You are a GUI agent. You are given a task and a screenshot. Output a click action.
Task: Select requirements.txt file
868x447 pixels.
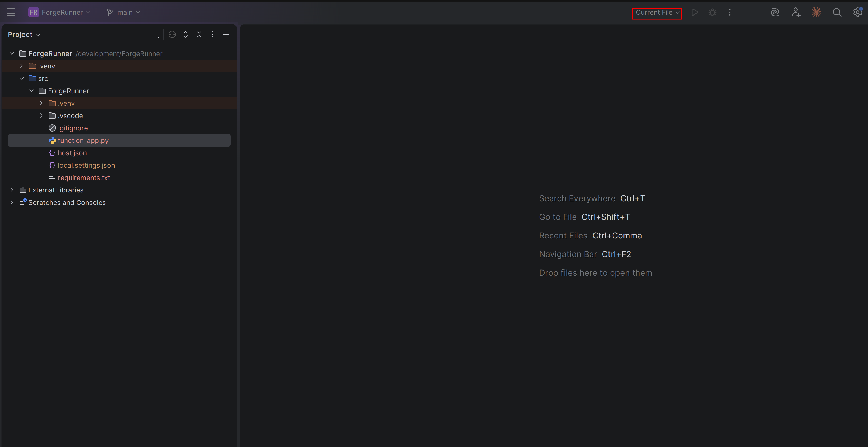click(x=84, y=178)
